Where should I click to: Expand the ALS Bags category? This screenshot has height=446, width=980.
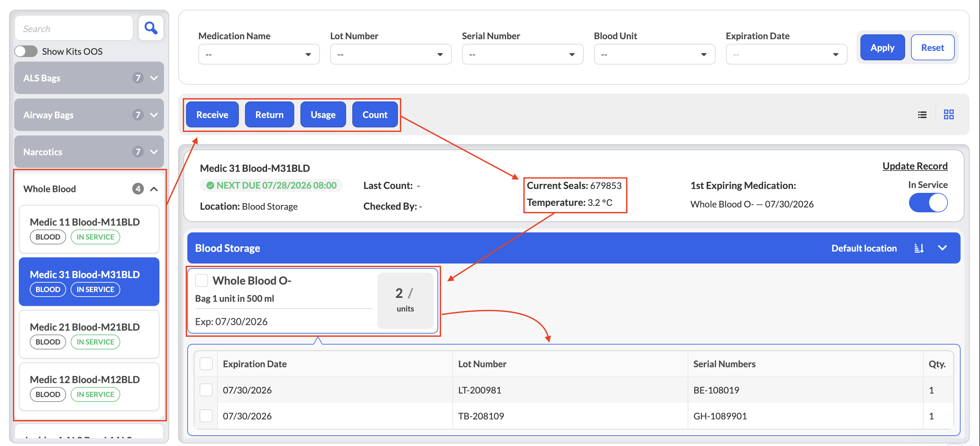[x=89, y=78]
